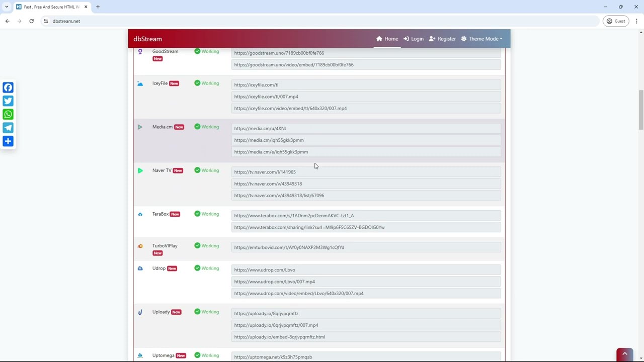644x362 pixels.
Task: Click the Uptomega host icon
Action: [x=140, y=355]
